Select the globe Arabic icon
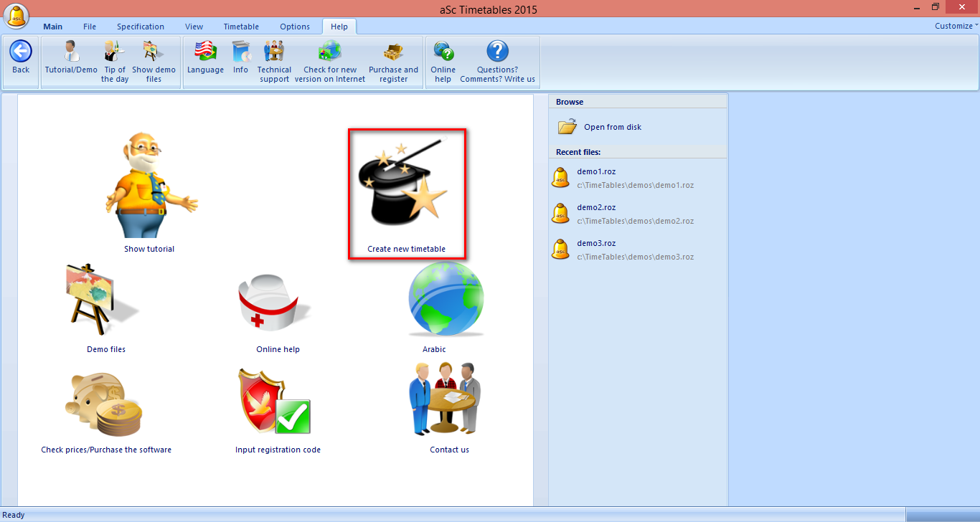980x522 pixels. tap(446, 299)
